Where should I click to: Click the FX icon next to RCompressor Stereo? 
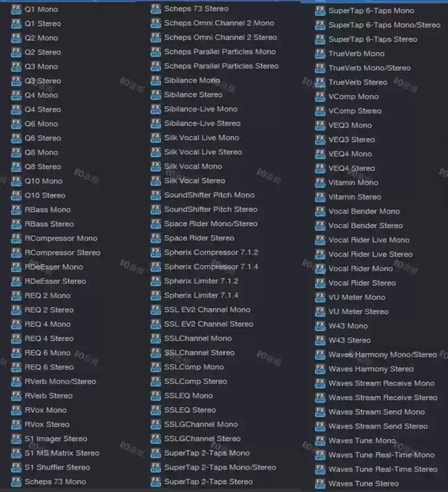(16, 253)
